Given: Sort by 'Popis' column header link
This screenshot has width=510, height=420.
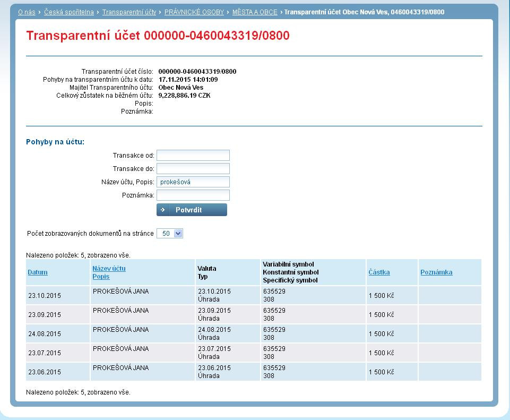Looking at the screenshot, I should 101,277.
